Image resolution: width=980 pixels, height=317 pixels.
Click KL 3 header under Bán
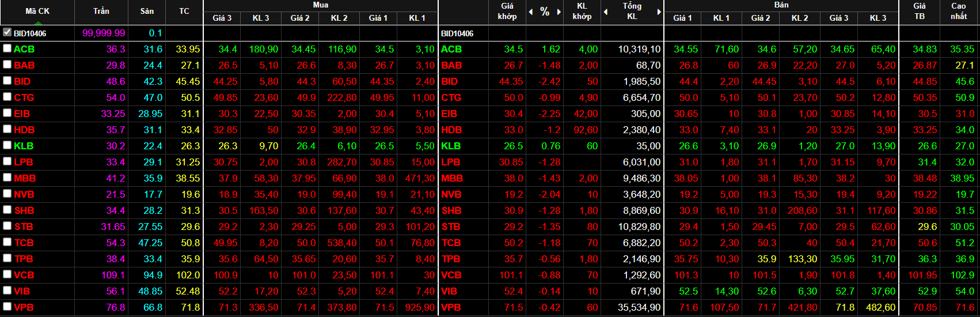click(878, 18)
